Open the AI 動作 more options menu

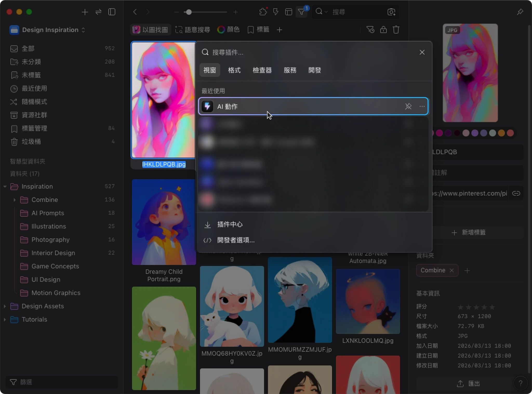422,106
